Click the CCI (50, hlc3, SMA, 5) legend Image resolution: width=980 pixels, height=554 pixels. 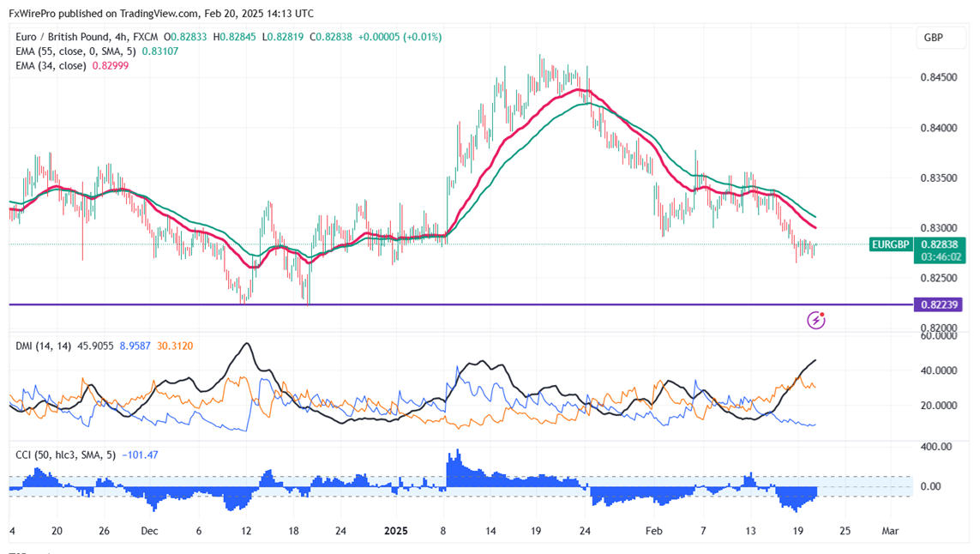coord(66,455)
